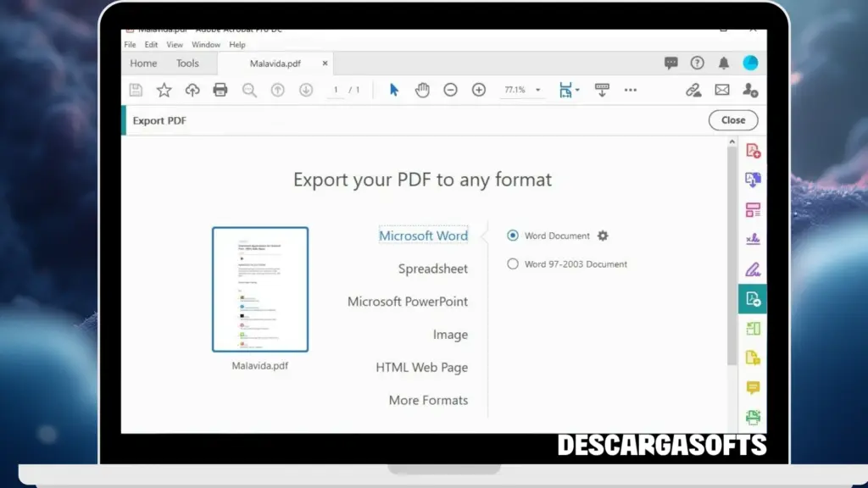Viewport: 868px width, 488px height.
Task: Open the notifications bell
Action: [724, 63]
